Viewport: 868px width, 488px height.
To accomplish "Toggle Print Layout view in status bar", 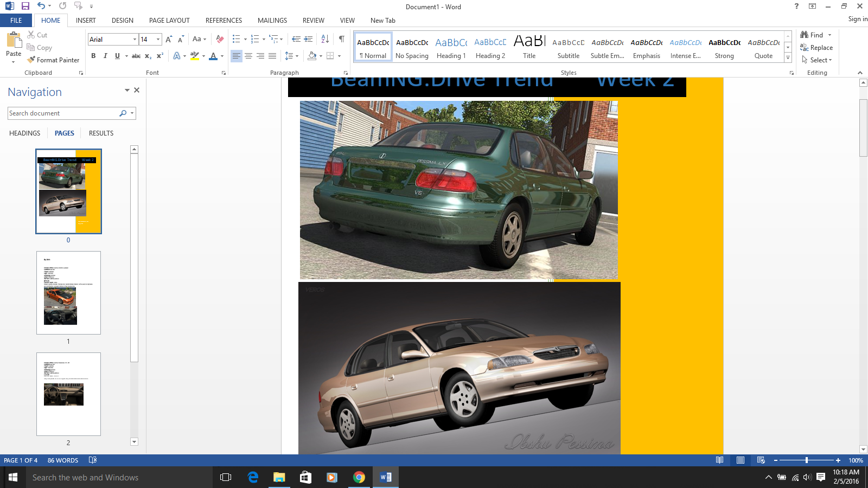I will click(x=741, y=460).
